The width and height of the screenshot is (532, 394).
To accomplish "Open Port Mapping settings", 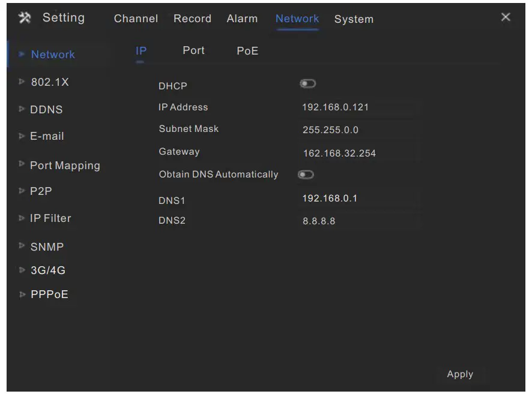I will coord(65,166).
